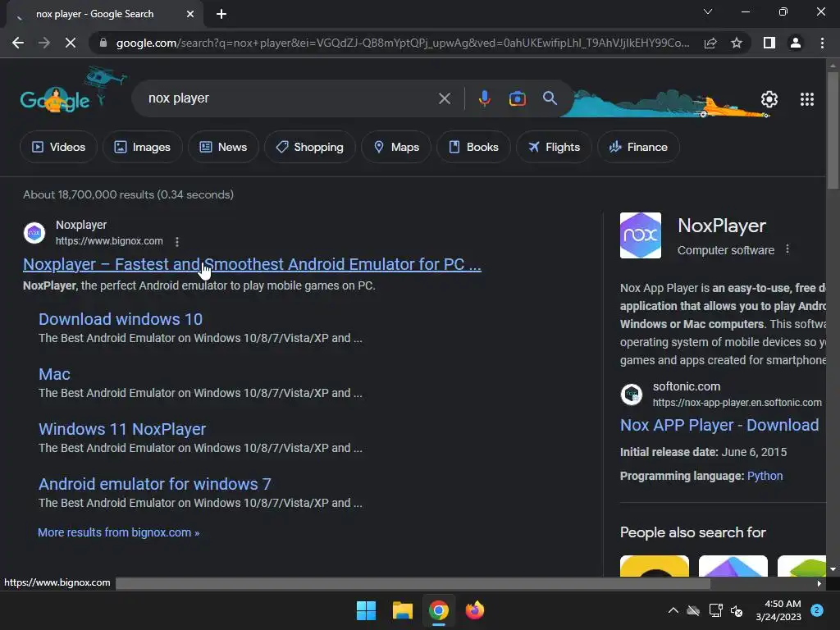Launch Firefox from the taskbar
This screenshot has height=630, width=840.
[x=474, y=610]
